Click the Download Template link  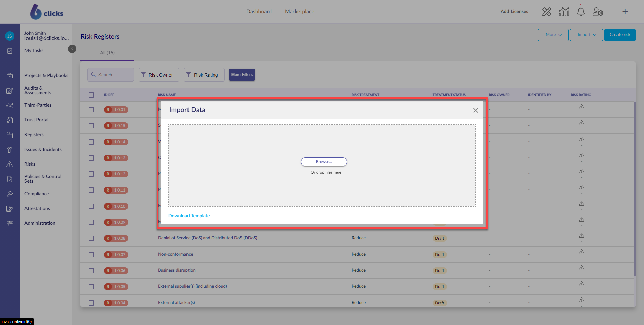tap(189, 216)
